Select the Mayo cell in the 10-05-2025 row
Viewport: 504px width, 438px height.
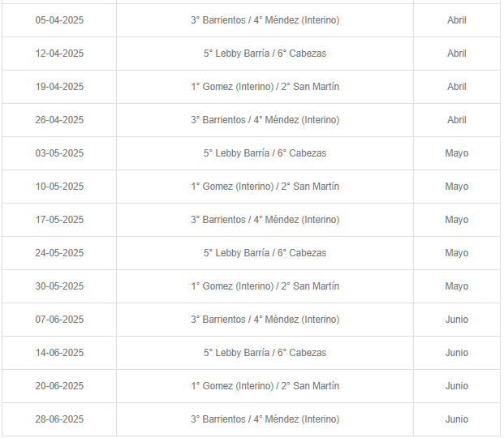pos(456,187)
